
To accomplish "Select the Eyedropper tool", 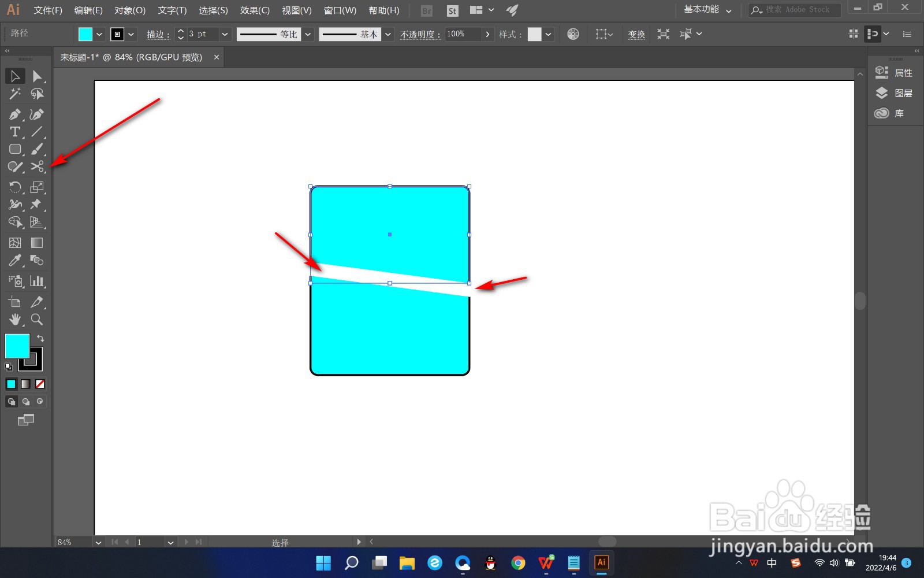I will tap(15, 261).
